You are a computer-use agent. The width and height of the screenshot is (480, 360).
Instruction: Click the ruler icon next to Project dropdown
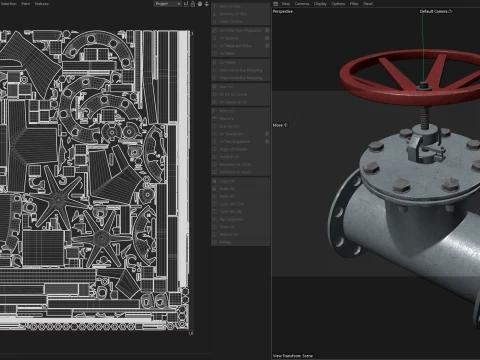[x=186, y=4]
